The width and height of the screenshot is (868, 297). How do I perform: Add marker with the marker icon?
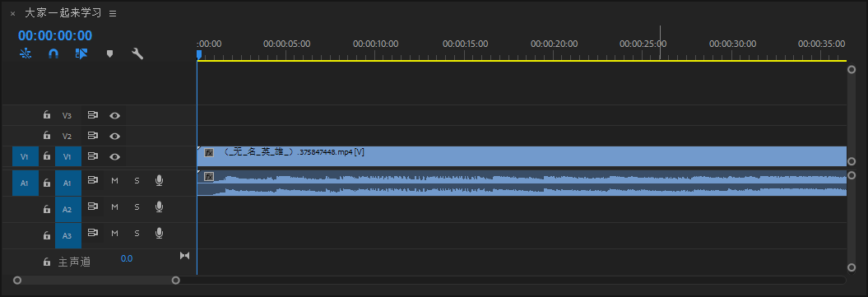[x=109, y=53]
